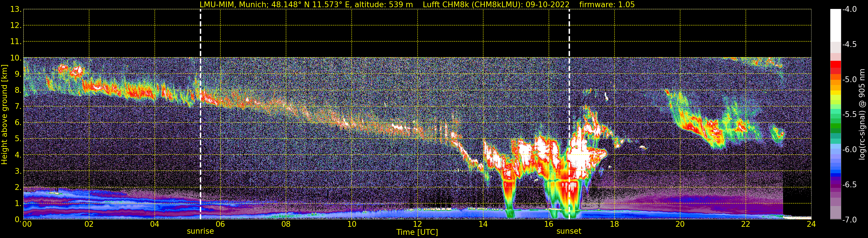868x238 pixels.
Task: Click the time axis tick '24'
Action: coord(811,224)
